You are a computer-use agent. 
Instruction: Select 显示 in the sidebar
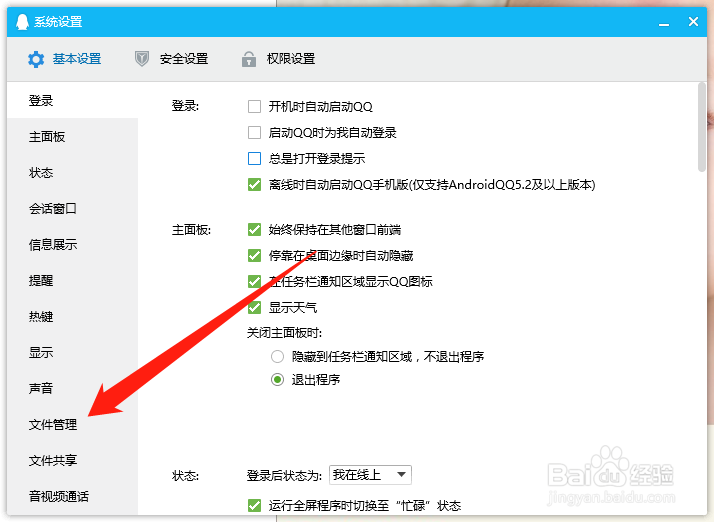click(72, 353)
